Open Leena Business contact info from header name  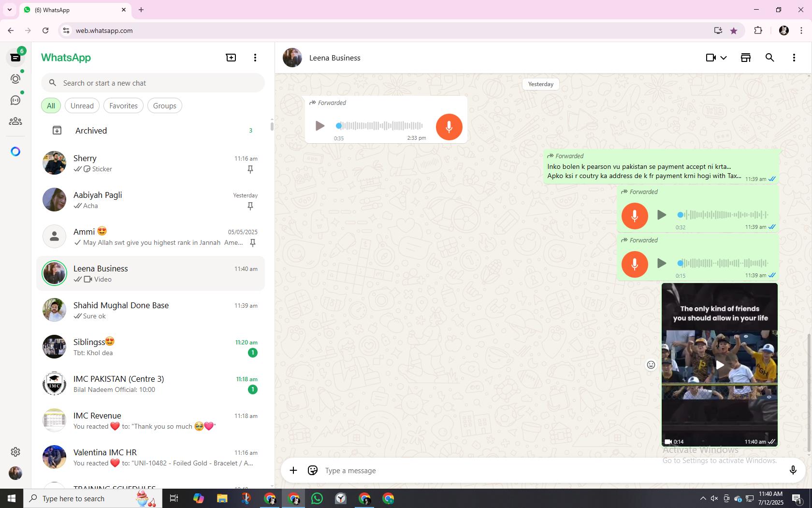click(335, 58)
